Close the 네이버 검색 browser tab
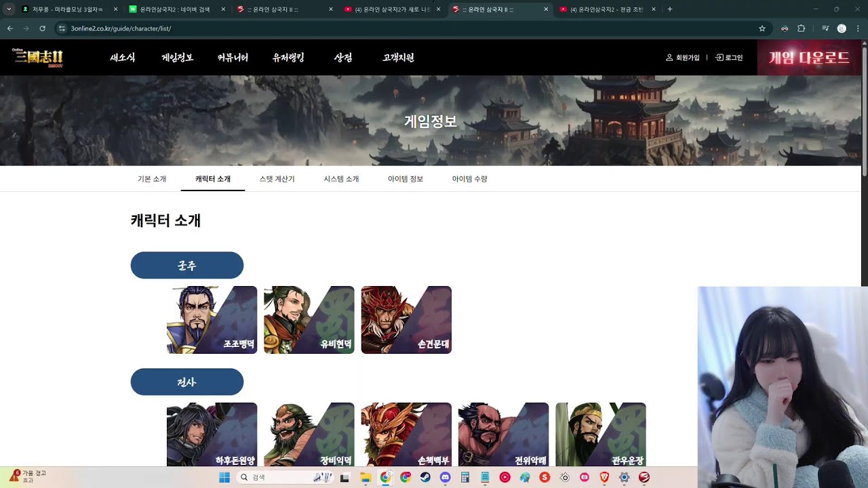 point(223,9)
